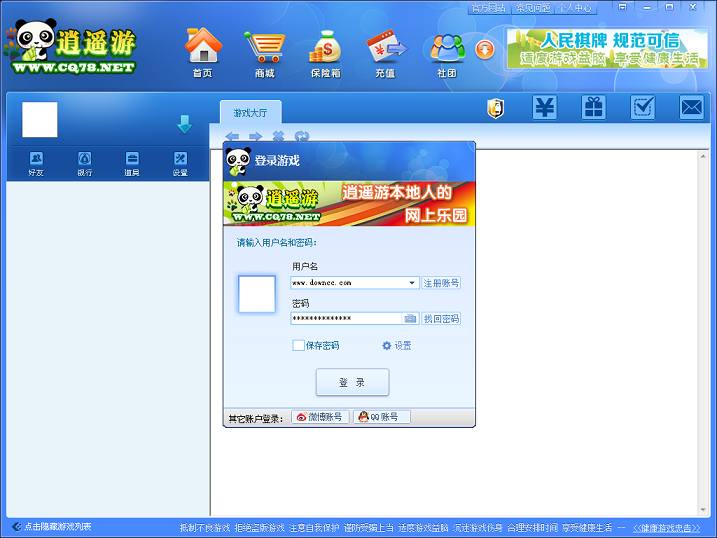The height and width of the screenshot is (538, 717).
Task: Click the teal download arrow in user panel
Action: 184,124
